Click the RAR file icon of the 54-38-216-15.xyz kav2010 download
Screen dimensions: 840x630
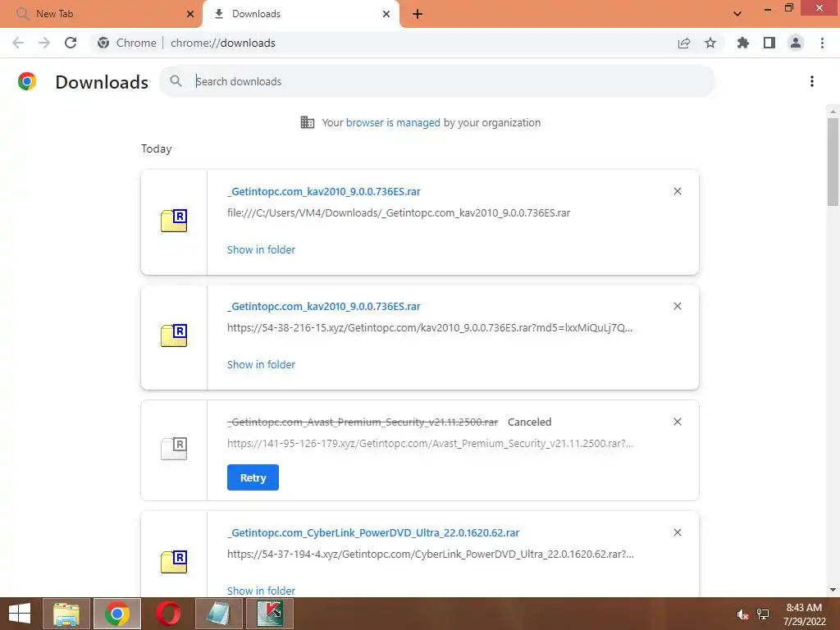[174, 336]
